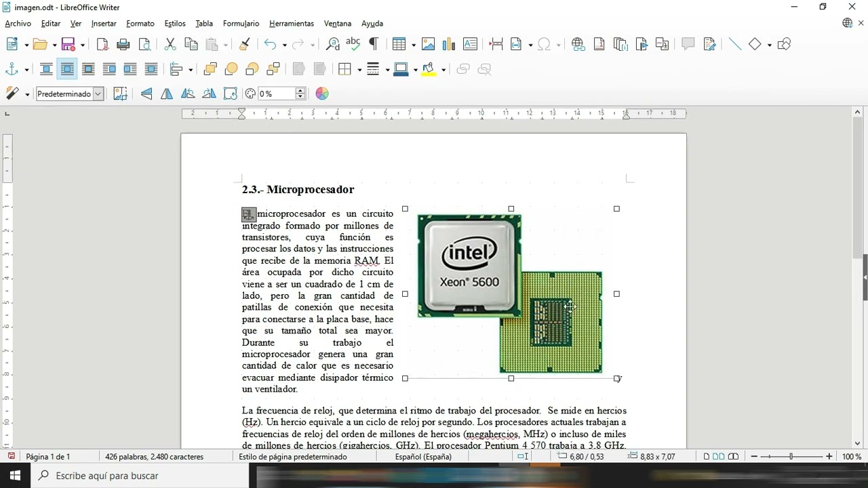Toggle the highlighted Parallel wrap button

click(x=67, y=69)
